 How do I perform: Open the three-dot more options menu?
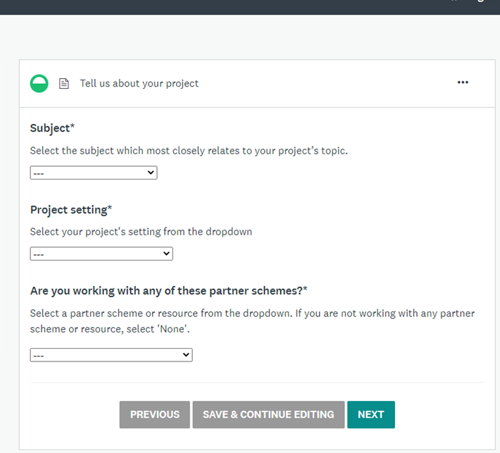pos(463,82)
